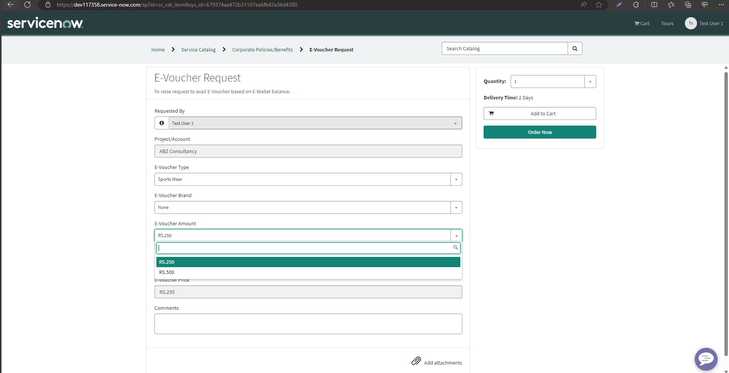729x373 pixels.
Task: Open the Requested By dropdown
Action: pyautogui.click(x=315, y=123)
